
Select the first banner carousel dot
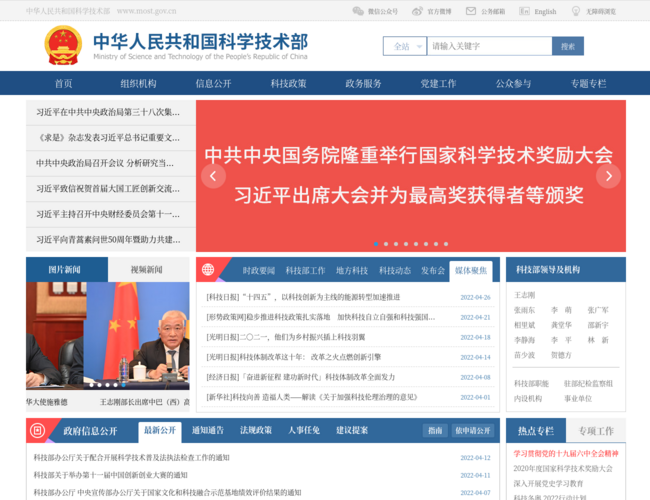[376, 244]
